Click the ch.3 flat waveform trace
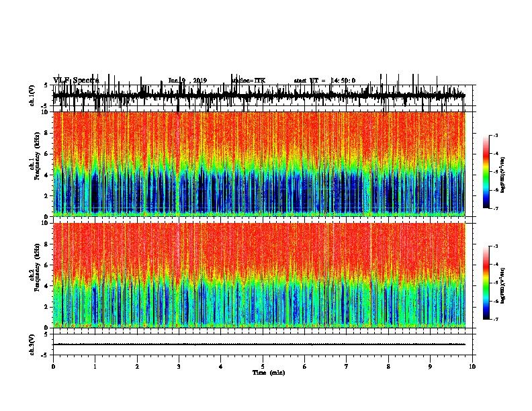Image resolution: width=532 pixels, height=411 pixels. click(259, 345)
